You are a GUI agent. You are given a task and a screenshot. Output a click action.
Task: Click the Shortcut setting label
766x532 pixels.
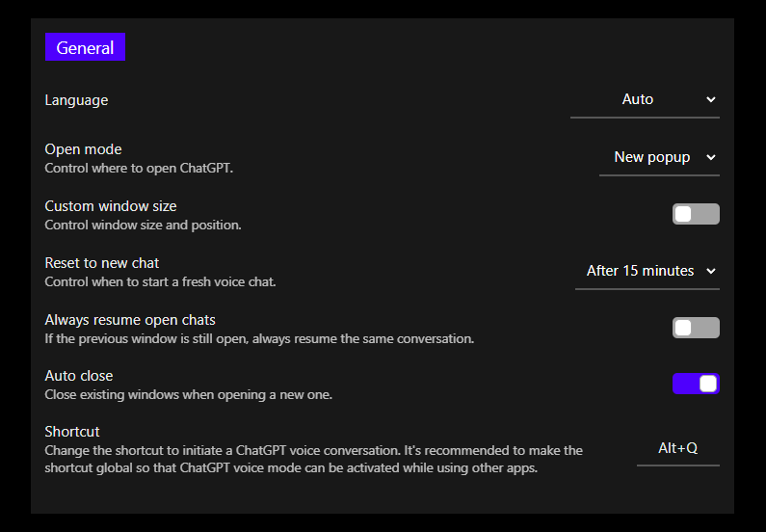tap(72, 432)
